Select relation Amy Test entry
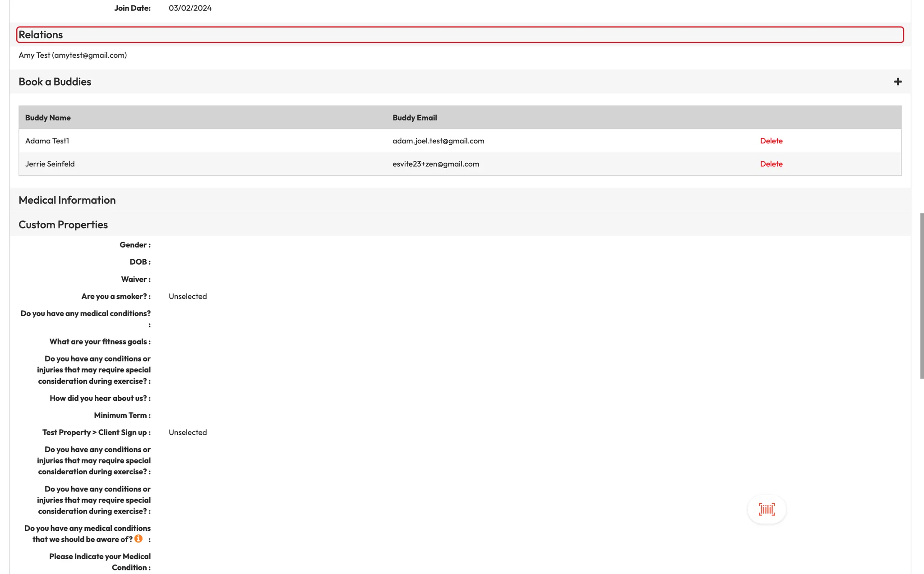 72,55
